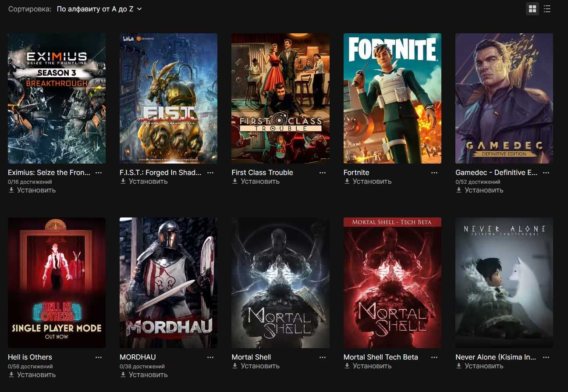This screenshot has width=568, height=392.
Task: Install F.I.S.T.: Forged In Shadow Torch
Action: 144,182
